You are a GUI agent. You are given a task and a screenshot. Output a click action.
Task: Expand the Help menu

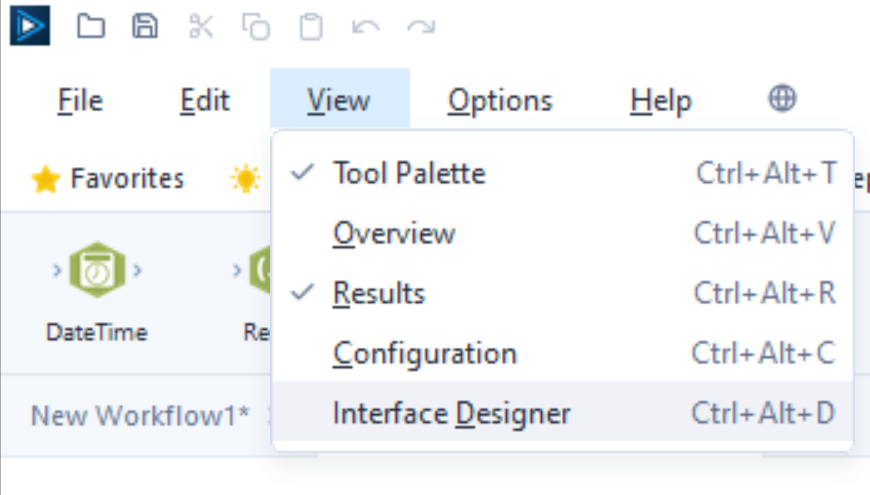tap(660, 100)
